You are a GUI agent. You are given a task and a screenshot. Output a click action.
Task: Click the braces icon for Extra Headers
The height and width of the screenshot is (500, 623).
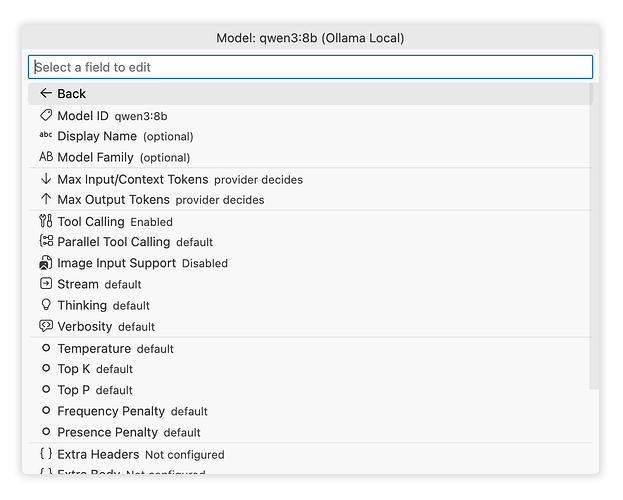point(46,453)
